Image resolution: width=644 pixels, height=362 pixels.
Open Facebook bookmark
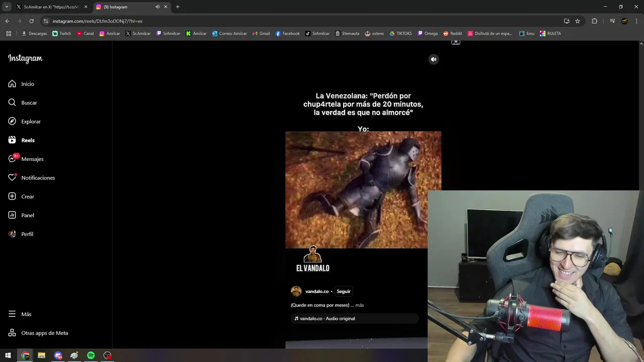click(x=288, y=34)
